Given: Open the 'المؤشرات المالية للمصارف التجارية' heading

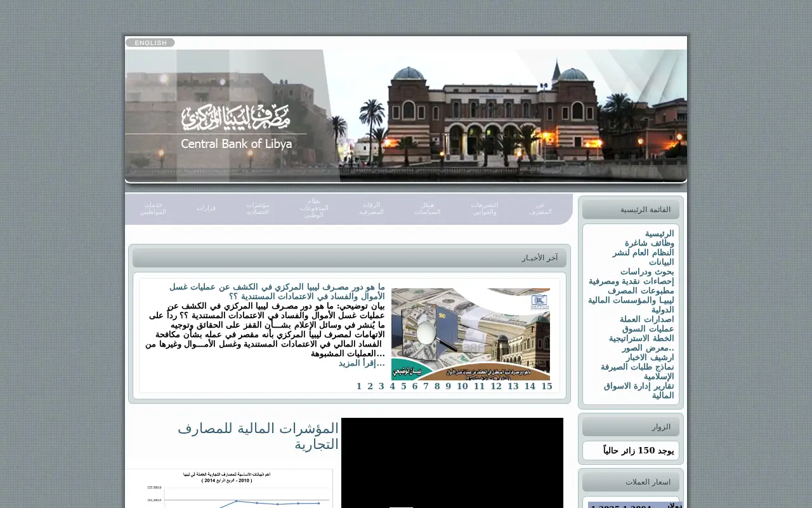Looking at the screenshot, I should (x=258, y=436).
